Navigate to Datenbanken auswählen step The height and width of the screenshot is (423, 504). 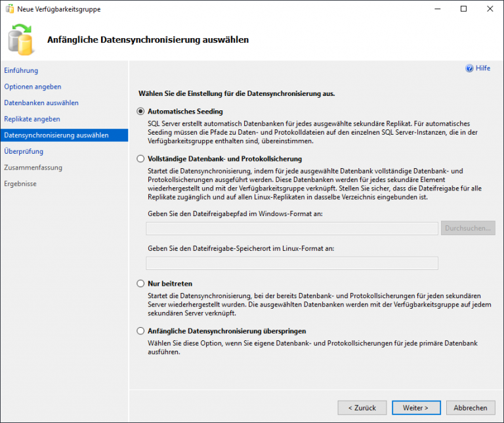(41, 102)
